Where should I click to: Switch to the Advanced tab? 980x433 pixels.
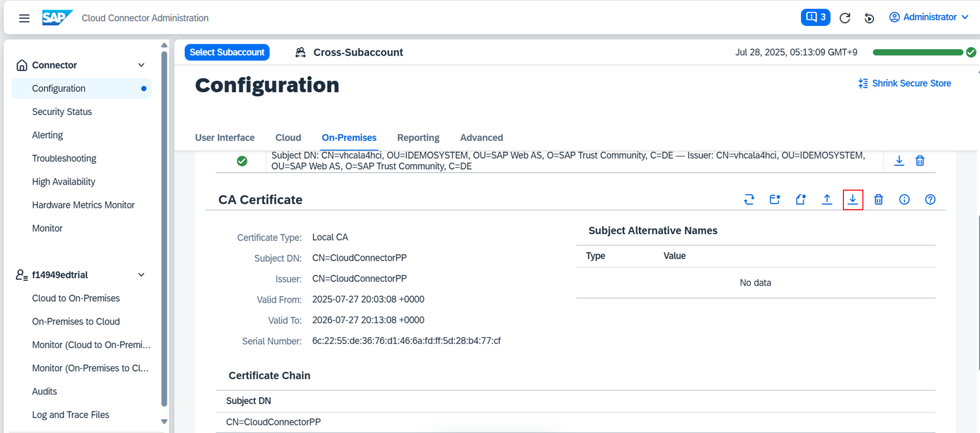point(481,138)
